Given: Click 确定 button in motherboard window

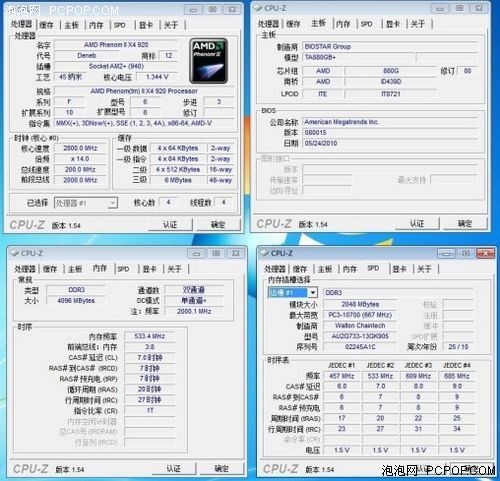Looking at the screenshot, I should pos(465,223).
